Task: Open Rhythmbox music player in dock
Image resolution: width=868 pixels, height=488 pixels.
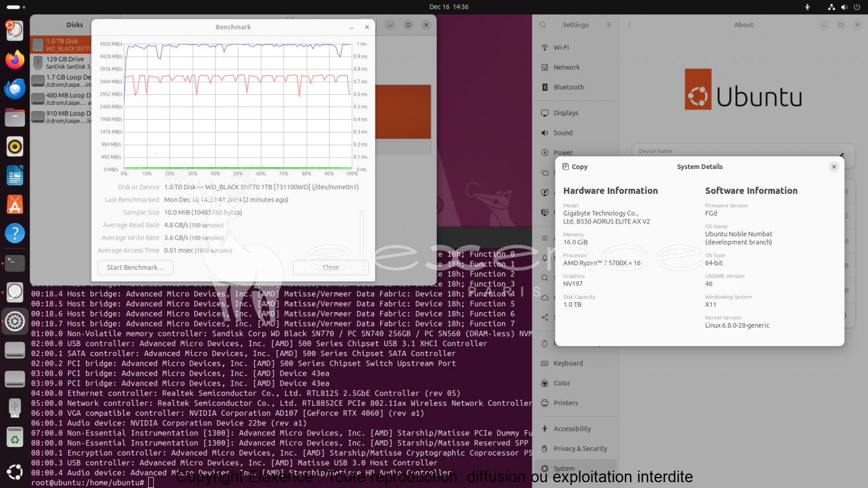Action: point(15,146)
